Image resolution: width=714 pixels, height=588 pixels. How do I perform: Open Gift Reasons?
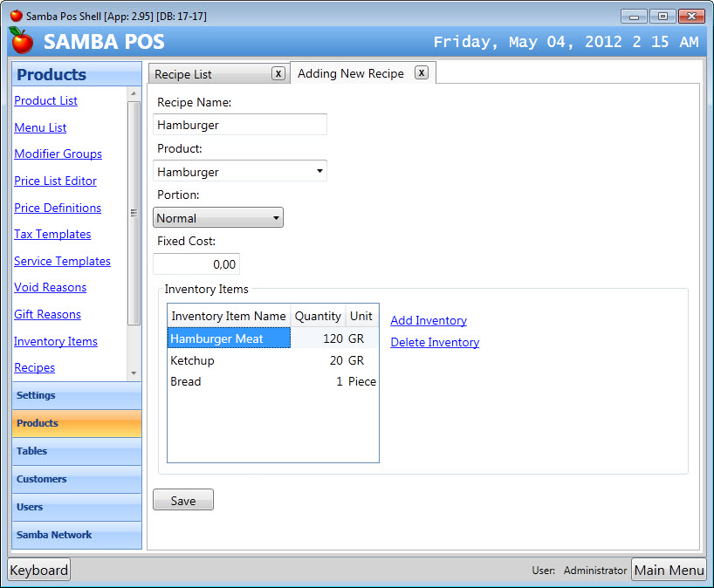(x=47, y=314)
